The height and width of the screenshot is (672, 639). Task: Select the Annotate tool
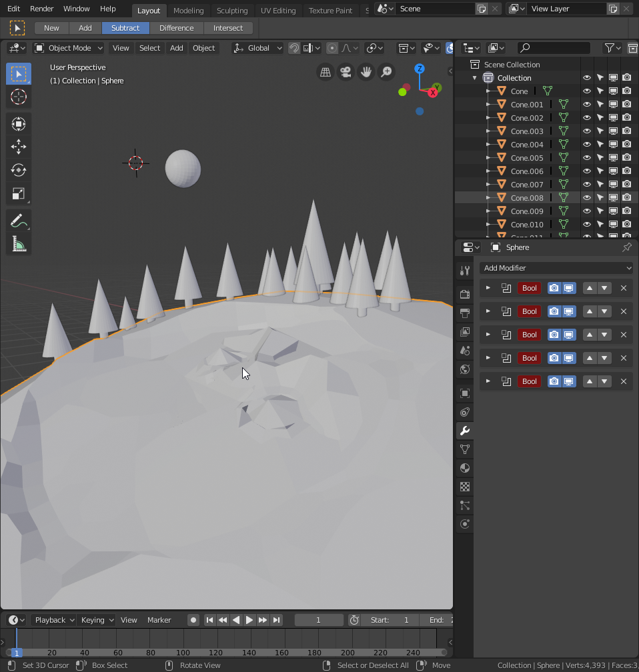click(x=19, y=220)
